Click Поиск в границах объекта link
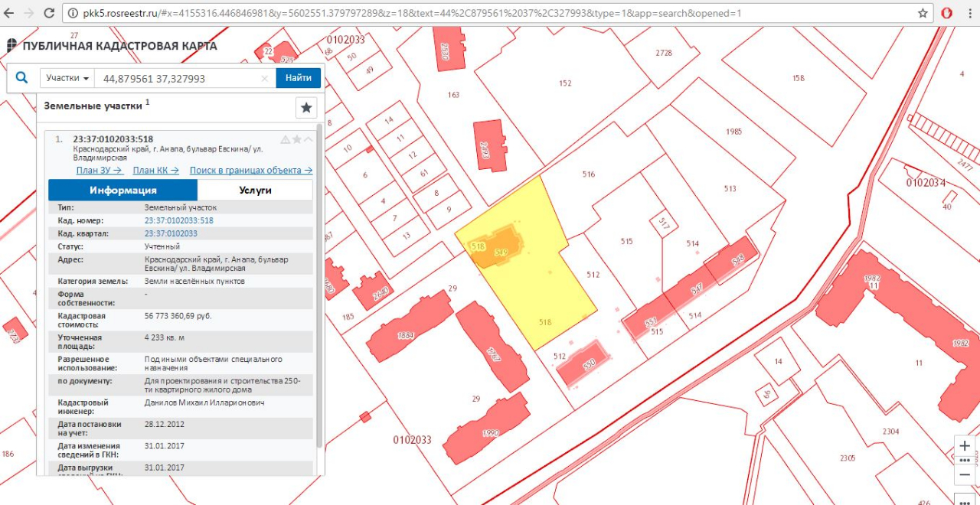This screenshot has width=980, height=505. (250, 171)
